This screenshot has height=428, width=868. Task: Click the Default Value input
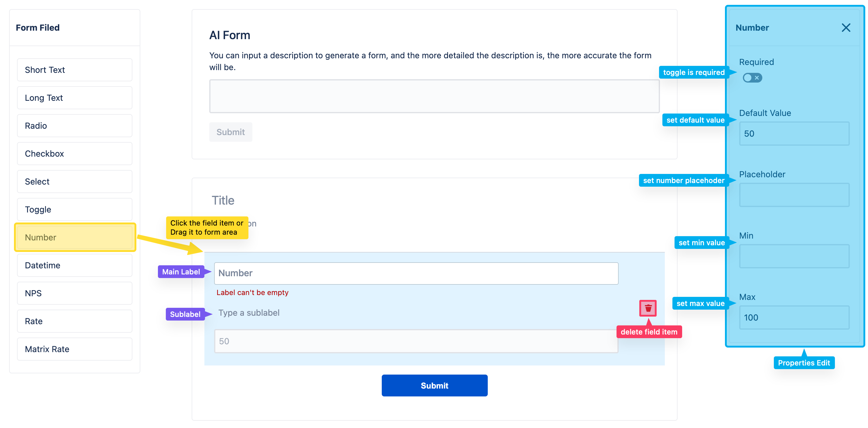(x=794, y=134)
